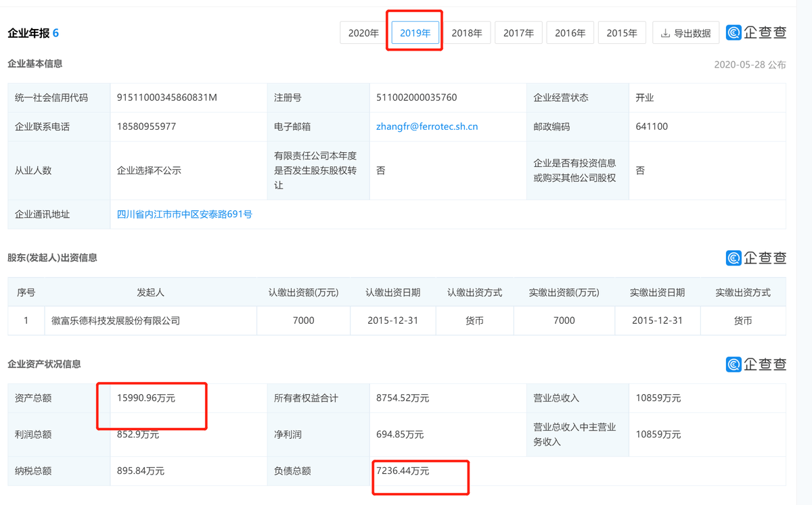
Task: Click the 股东(发起人)出资信息 heading
Action: 52,258
